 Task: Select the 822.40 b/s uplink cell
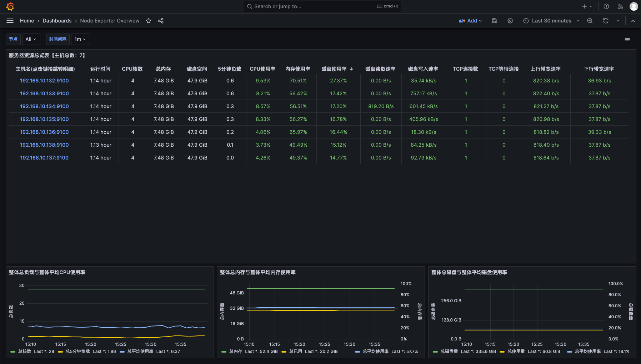pyautogui.click(x=546, y=93)
